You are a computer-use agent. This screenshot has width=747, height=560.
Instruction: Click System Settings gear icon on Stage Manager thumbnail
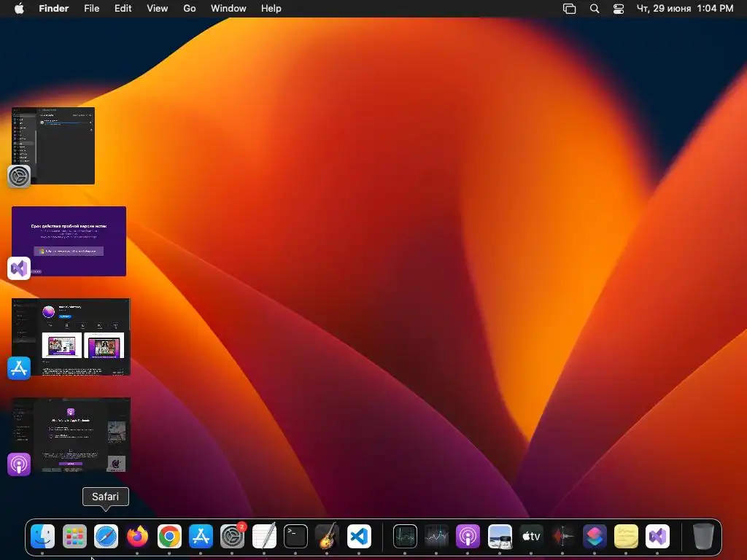click(x=19, y=176)
